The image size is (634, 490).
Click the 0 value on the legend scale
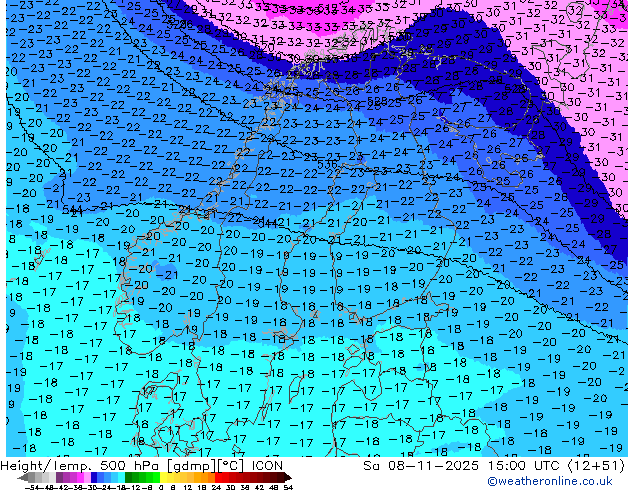161,488
